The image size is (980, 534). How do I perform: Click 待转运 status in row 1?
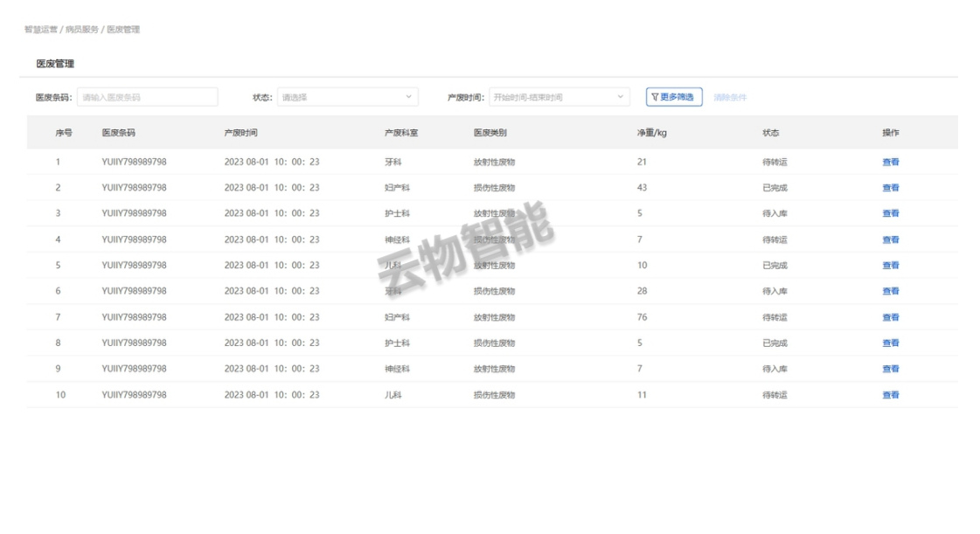(775, 162)
